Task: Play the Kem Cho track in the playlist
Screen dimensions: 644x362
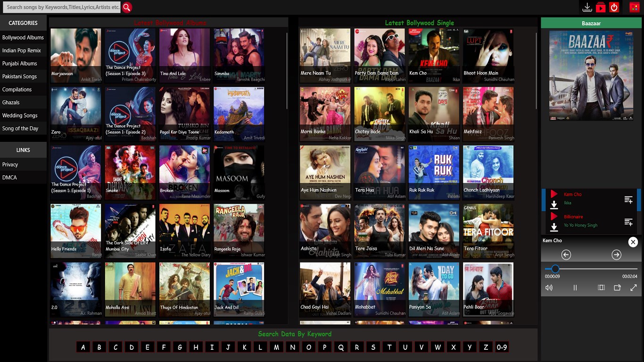Action: [x=554, y=194]
